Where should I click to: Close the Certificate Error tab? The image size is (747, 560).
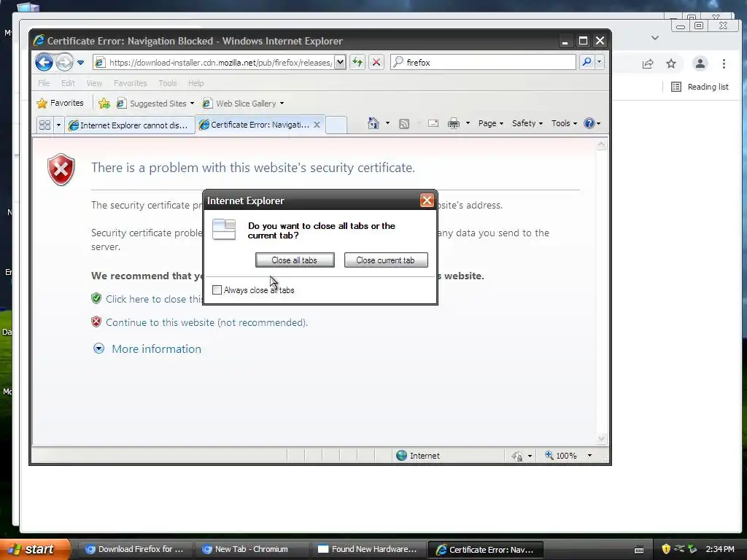(317, 125)
